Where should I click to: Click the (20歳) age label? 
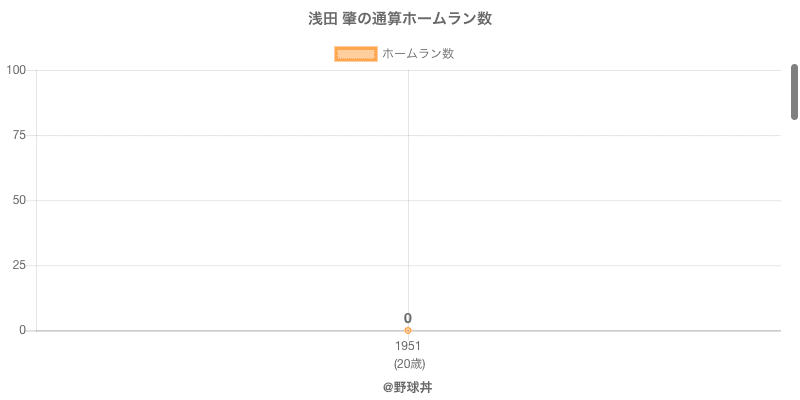(x=409, y=363)
